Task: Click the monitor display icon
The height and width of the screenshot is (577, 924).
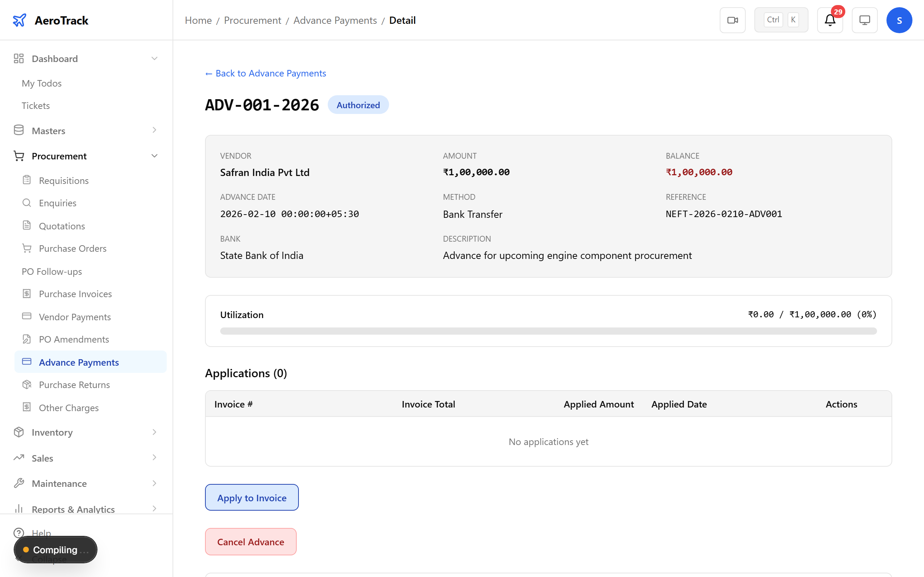Action: 864,20
